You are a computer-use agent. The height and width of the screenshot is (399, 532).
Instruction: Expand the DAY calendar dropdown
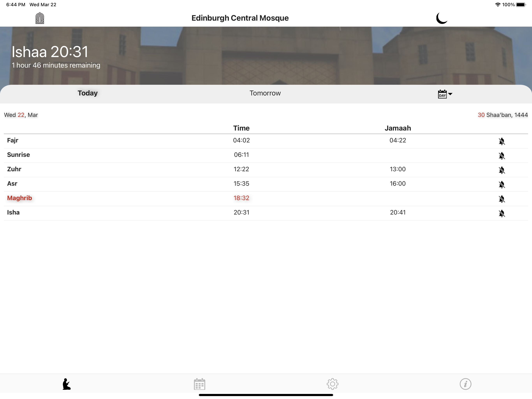pos(442,94)
